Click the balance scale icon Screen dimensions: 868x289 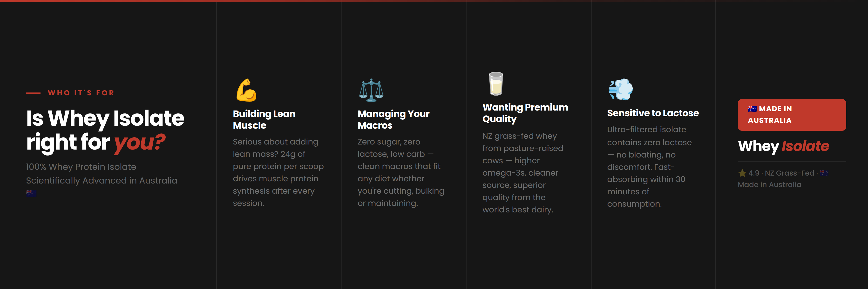click(x=371, y=90)
